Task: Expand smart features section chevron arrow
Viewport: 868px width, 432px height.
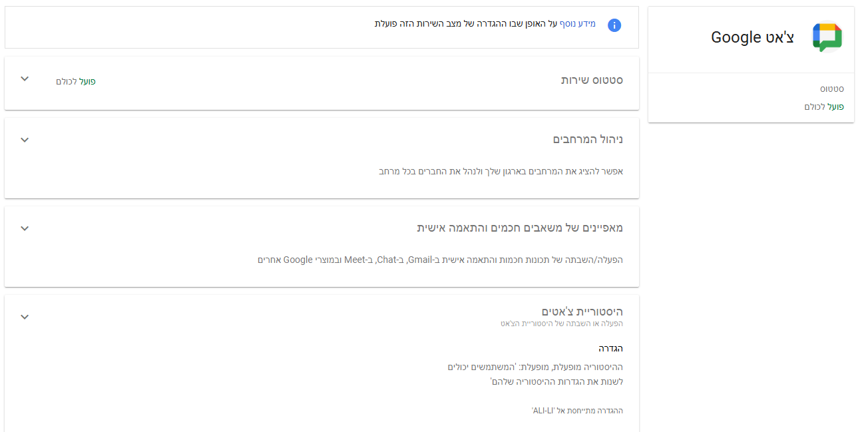Action: 25,228
